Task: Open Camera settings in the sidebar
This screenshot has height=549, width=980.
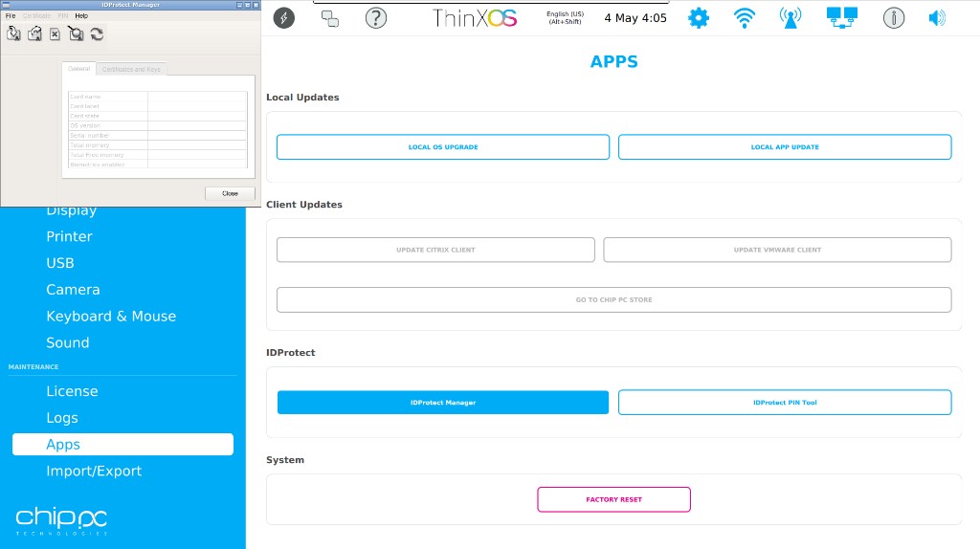Action: pyautogui.click(x=73, y=290)
